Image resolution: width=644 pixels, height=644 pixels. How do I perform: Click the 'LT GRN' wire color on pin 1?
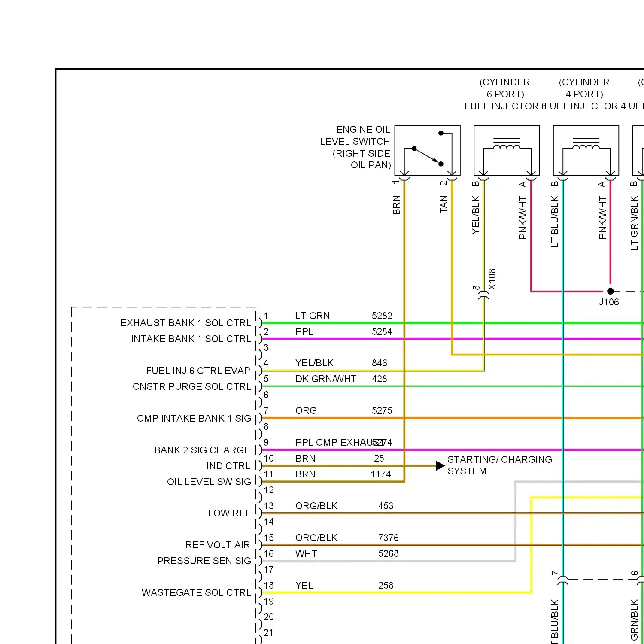click(x=313, y=316)
